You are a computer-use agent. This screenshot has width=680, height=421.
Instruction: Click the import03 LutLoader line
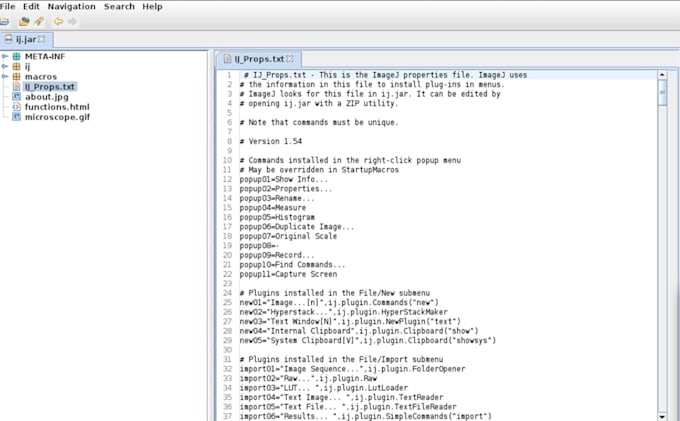click(324, 388)
